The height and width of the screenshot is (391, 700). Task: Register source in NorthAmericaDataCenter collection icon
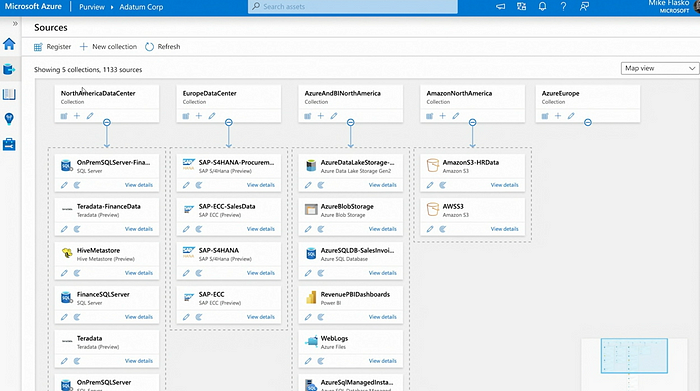(x=64, y=116)
